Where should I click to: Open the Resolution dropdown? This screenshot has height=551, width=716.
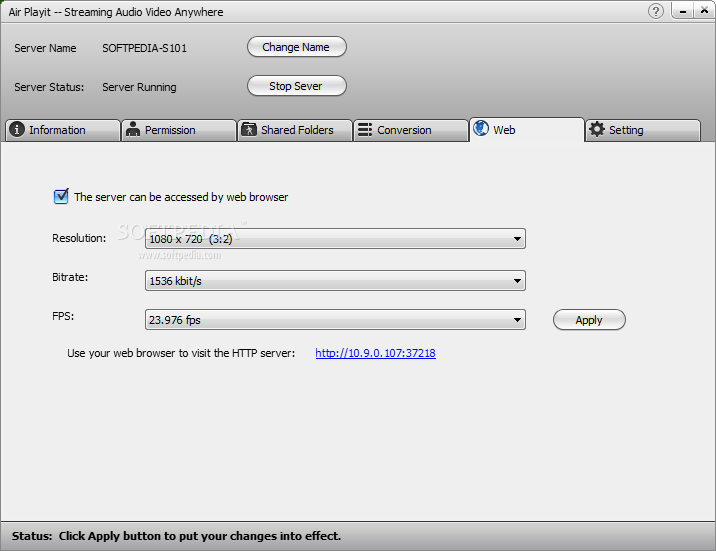[335, 239]
